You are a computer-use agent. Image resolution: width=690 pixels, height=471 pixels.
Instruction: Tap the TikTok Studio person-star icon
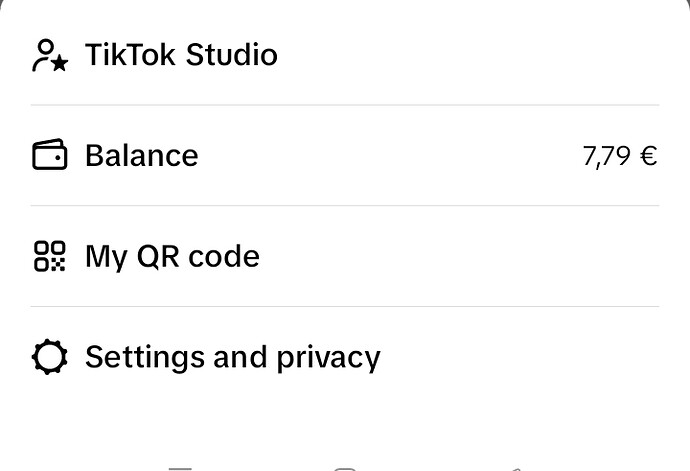point(50,55)
